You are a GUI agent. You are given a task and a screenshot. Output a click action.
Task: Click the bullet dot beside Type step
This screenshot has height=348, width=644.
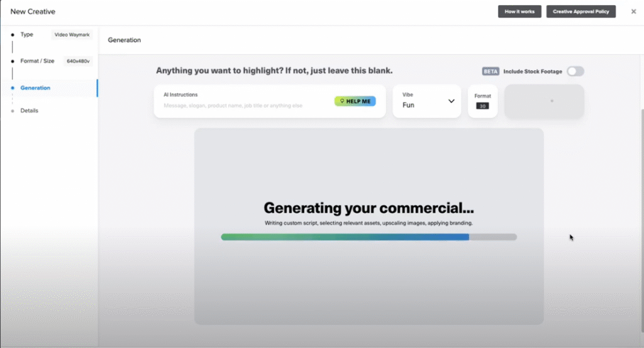pos(13,35)
